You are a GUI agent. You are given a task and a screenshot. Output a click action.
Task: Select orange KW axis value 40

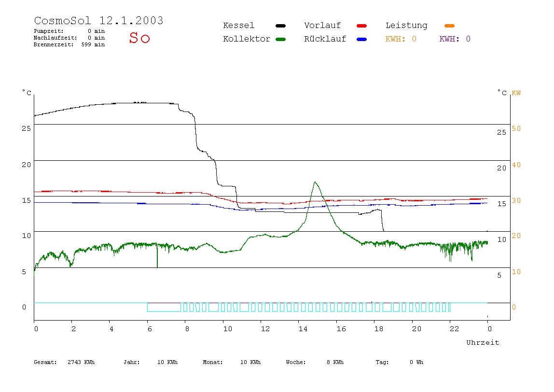[x=516, y=165]
